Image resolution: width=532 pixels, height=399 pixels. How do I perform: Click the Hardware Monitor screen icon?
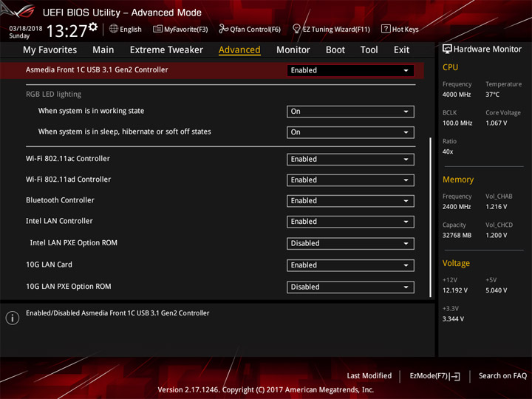pos(447,50)
